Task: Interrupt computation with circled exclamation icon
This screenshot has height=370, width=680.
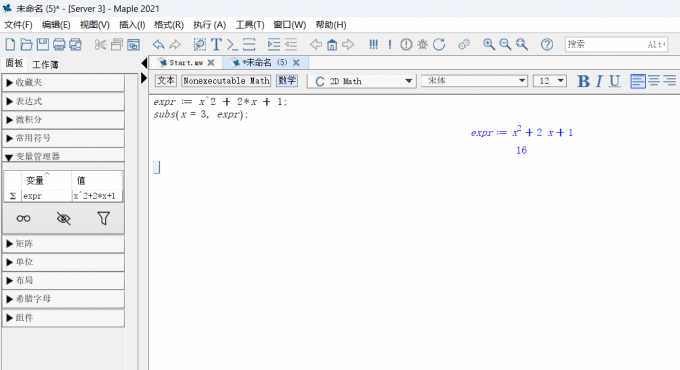Action: (406, 44)
